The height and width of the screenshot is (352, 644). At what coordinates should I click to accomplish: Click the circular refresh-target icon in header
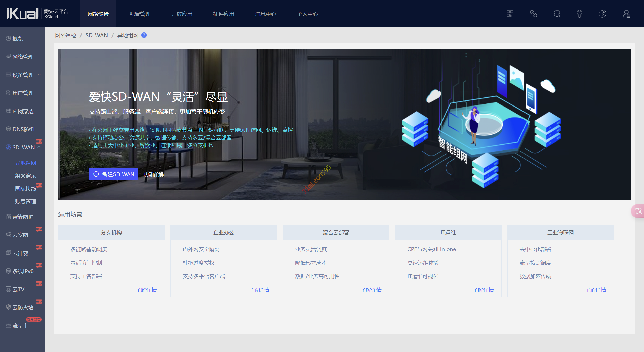pos(602,14)
